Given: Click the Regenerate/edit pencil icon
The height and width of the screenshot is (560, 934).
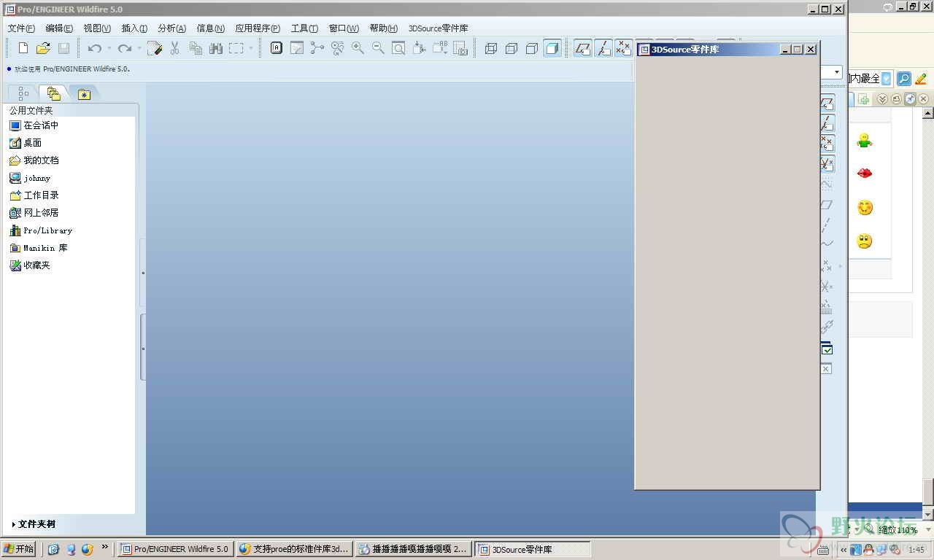Looking at the screenshot, I should coord(154,48).
